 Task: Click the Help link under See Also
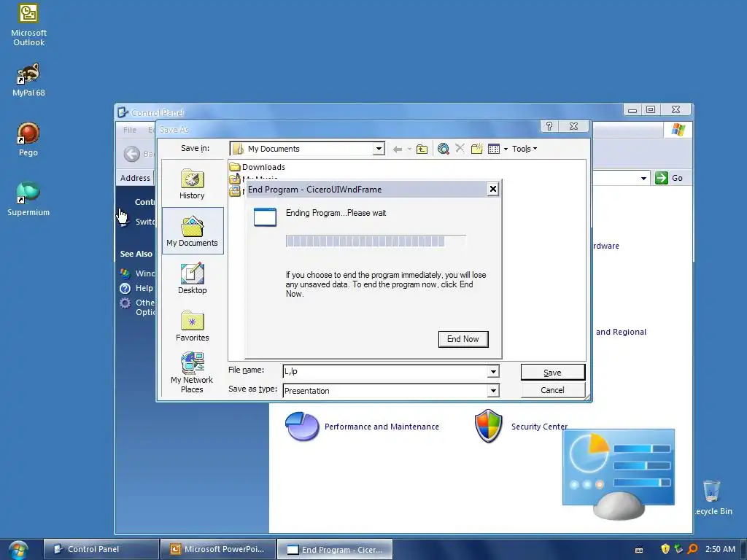click(144, 288)
